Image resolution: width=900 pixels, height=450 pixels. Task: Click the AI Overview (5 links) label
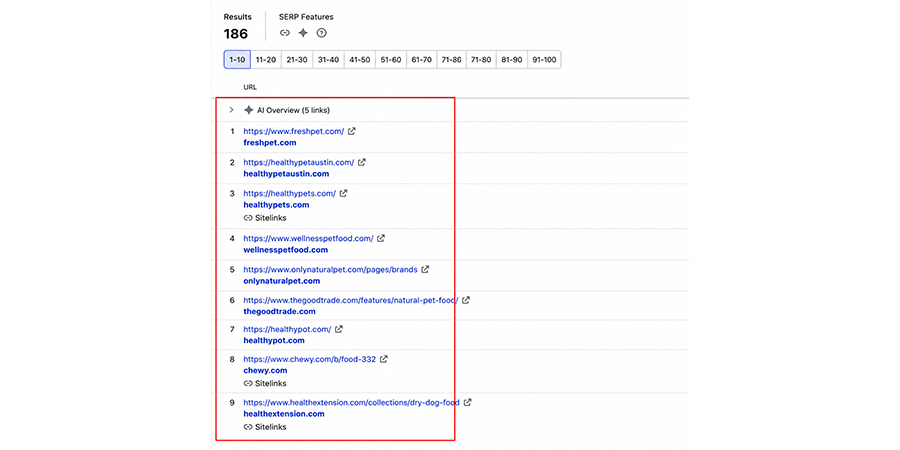coord(293,110)
